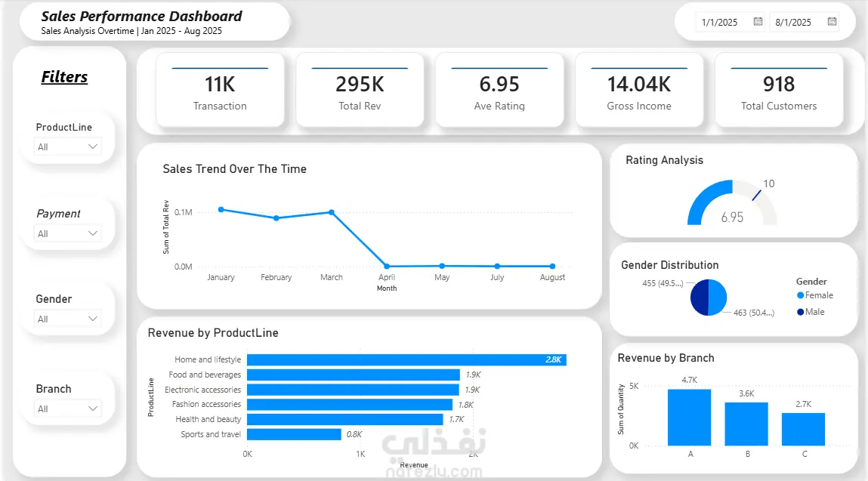Click the Filters heading
The image size is (868, 481).
pyautogui.click(x=64, y=77)
